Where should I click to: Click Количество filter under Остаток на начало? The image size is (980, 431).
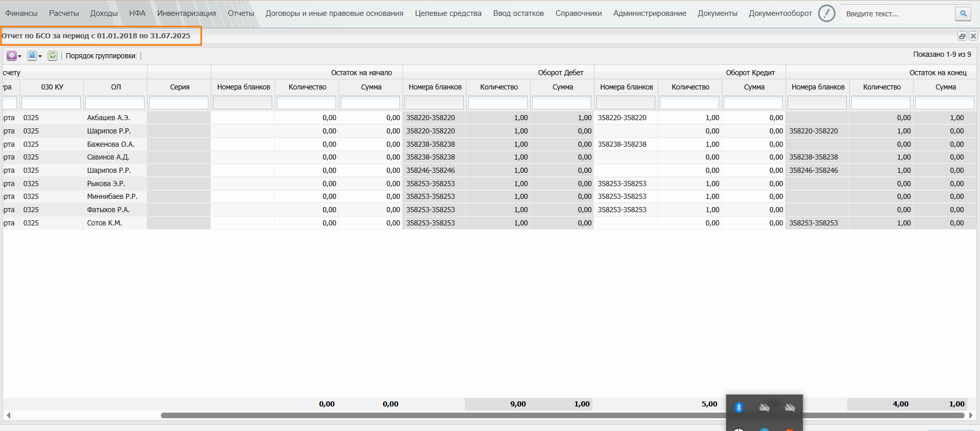(x=306, y=103)
